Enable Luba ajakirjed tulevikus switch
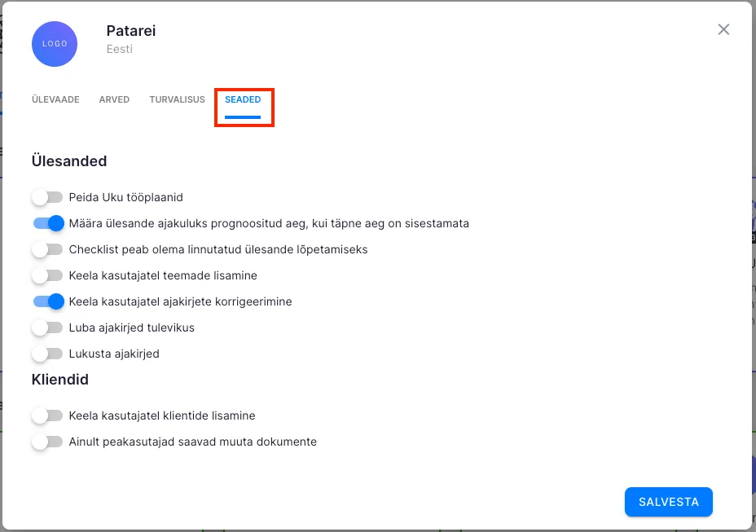Screen dimensions: 756x532 pyautogui.click(x=47, y=328)
